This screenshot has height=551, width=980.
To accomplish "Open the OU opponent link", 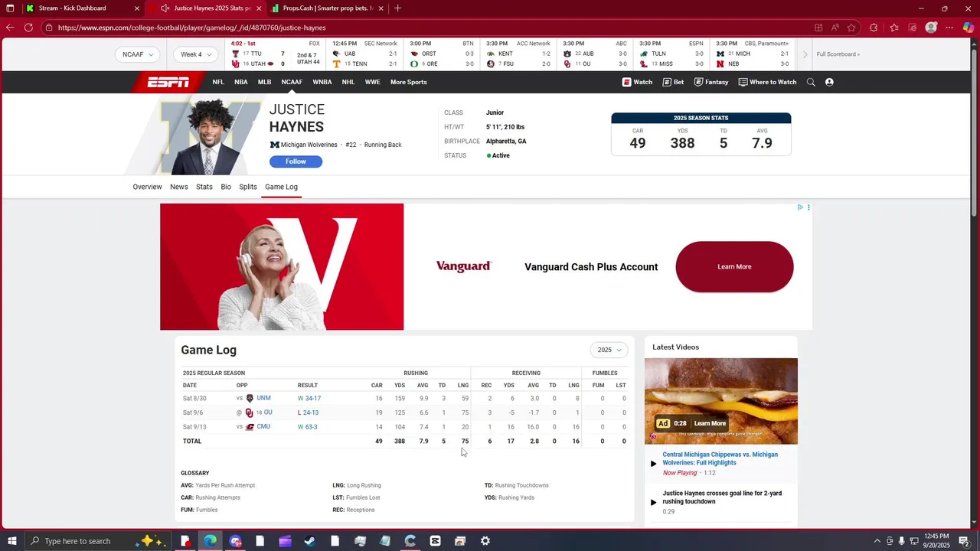I will click(x=268, y=412).
